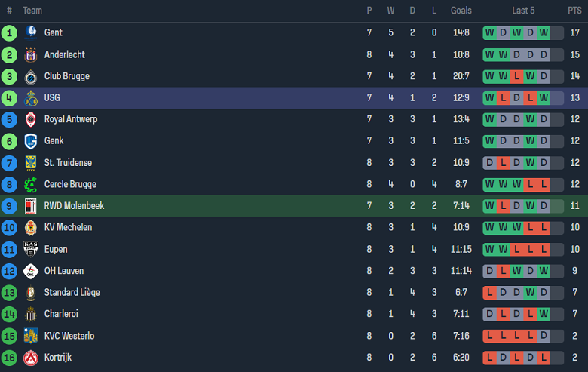588x372 pixels.
Task: Click the Eupen club crest icon
Action: point(31,249)
